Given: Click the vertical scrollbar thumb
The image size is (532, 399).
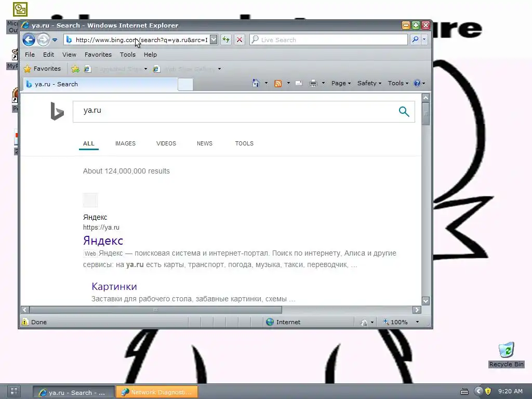Looking at the screenshot, I should point(426,114).
